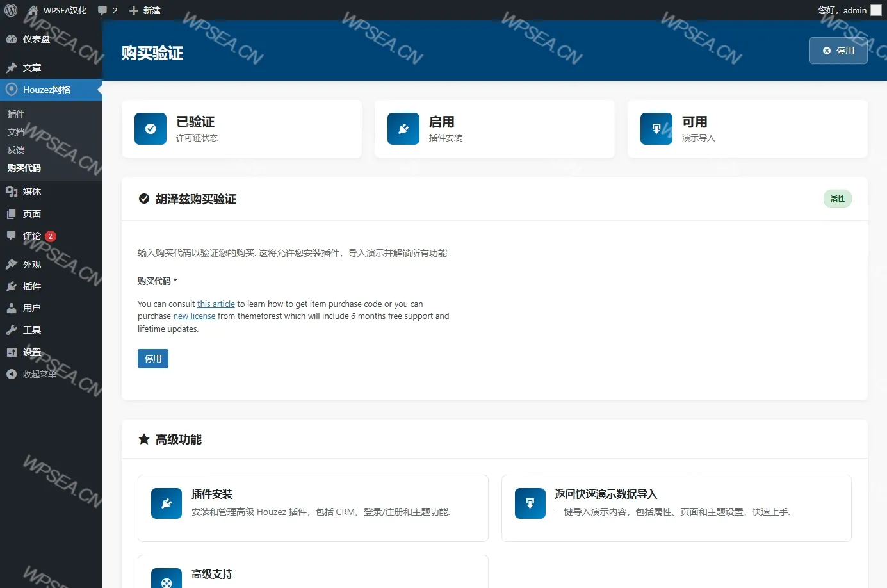This screenshot has height=588, width=887.
Task: Open the 页面 pages menu
Action: (51, 214)
